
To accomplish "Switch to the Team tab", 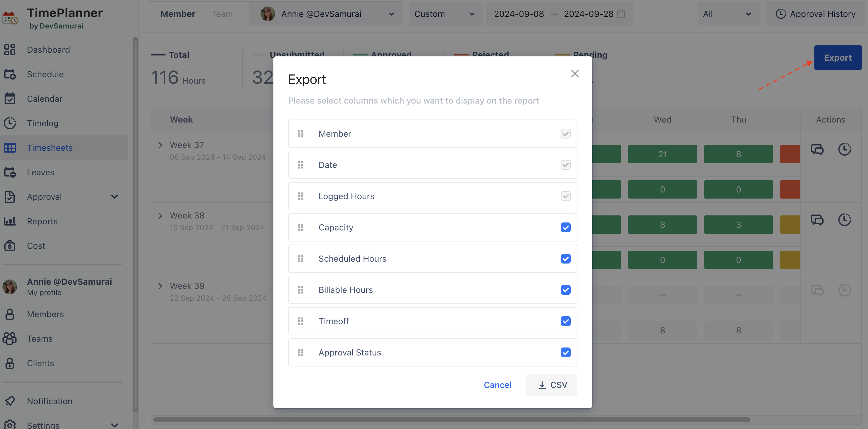I will click(222, 14).
